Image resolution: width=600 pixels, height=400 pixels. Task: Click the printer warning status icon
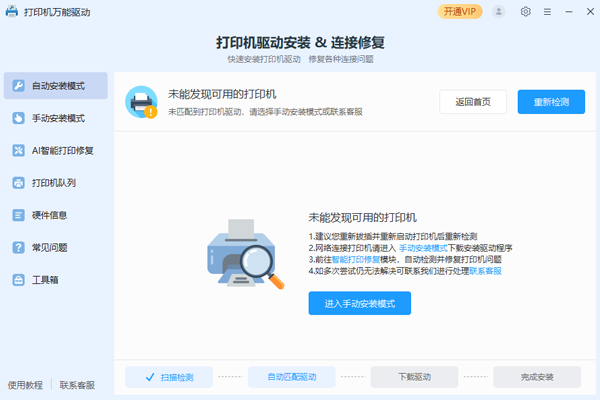click(142, 102)
